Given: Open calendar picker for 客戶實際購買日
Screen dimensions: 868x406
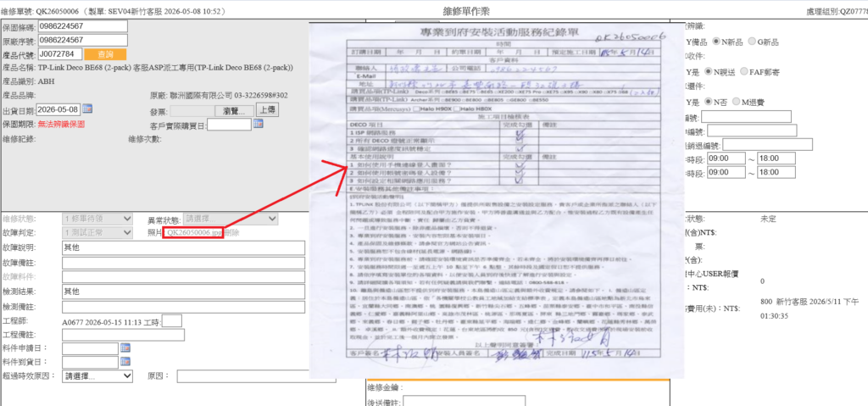Looking at the screenshot, I should [x=258, y=124].
